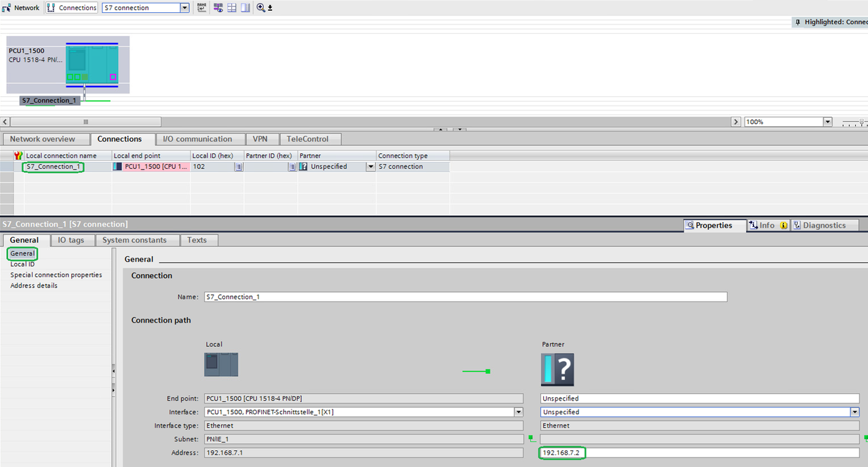The width and height of the screenshot is (868, 467).
Task: Click the Local ID (hex) column header
Action: tap(217, 156)
